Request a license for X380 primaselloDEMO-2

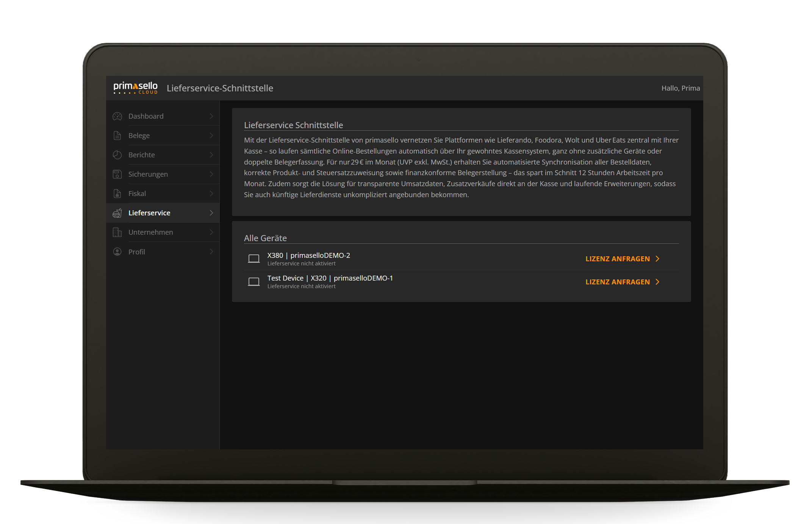pos(618,259)
